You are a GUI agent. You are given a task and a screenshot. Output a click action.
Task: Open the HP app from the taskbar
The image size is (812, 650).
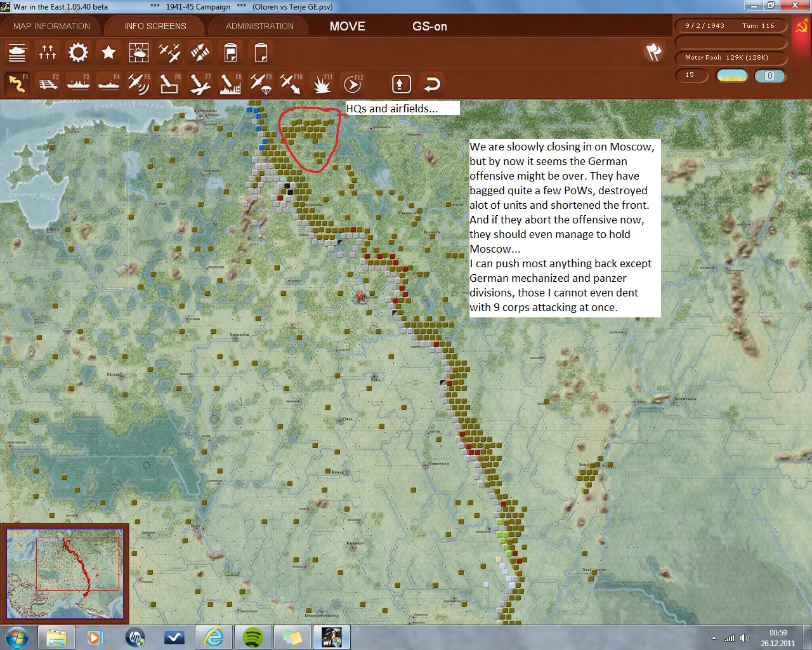pos(134,637)
